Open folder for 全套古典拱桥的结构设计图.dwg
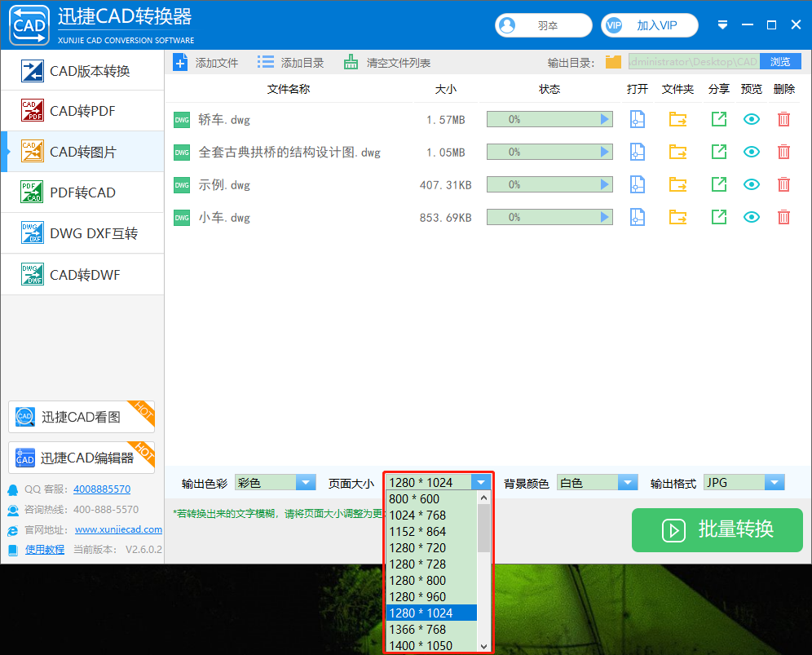The height and width of the screenshot is (655, 812). coord(677,153)
